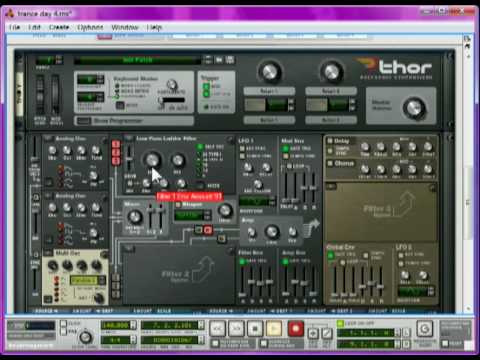Open the second Analog Osc type dropdown
480x360 pixels.
[48, 196]
